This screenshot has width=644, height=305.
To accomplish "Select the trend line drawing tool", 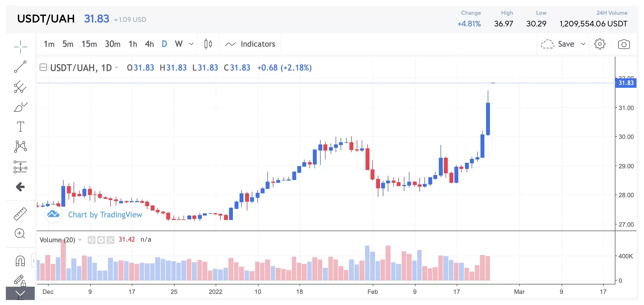I will [x=20, y=67].
